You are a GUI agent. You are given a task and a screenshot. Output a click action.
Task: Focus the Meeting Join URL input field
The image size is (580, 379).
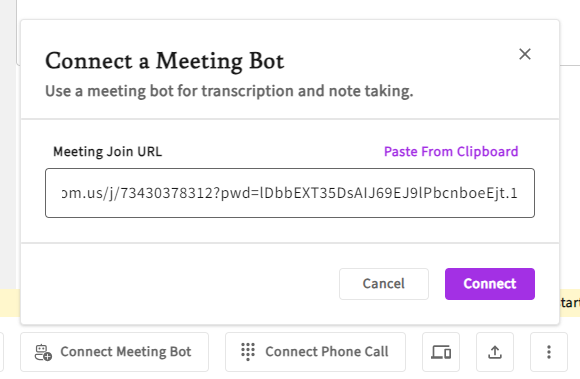pyautogui.click(x=290, y=193)
